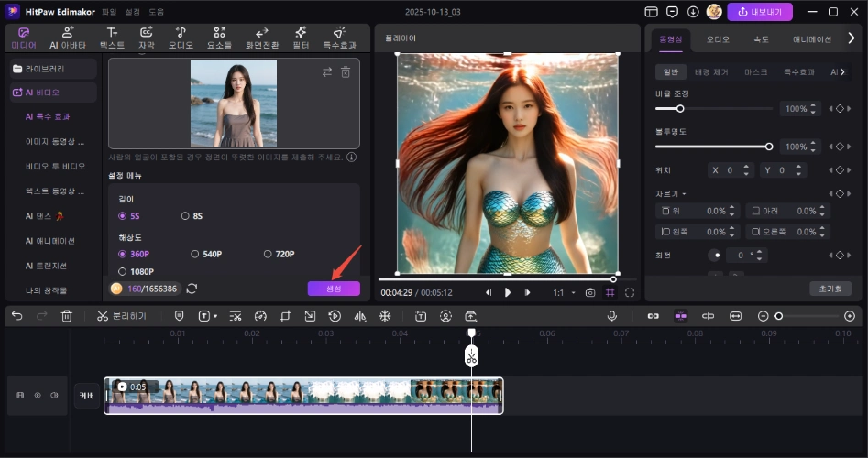Start voice recording with microphone icon
This screenshot has width=868, height=458.
[611, 316]
